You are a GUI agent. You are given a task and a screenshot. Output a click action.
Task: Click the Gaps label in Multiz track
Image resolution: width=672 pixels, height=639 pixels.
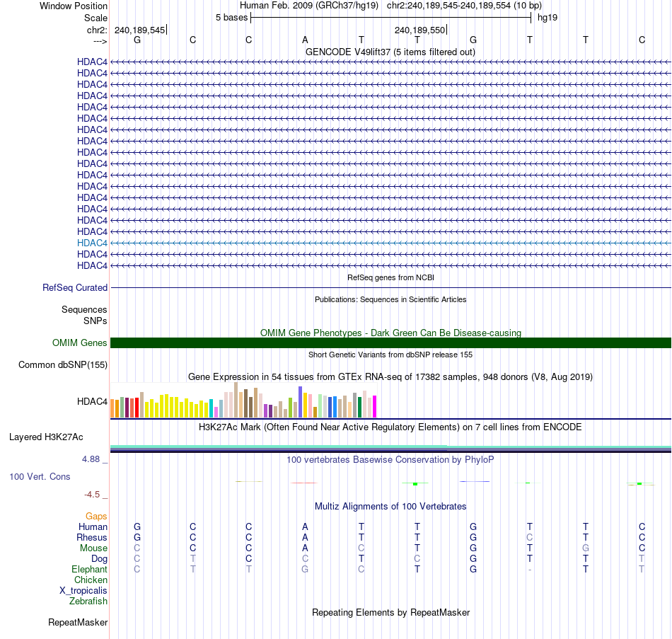pos(96,517)
